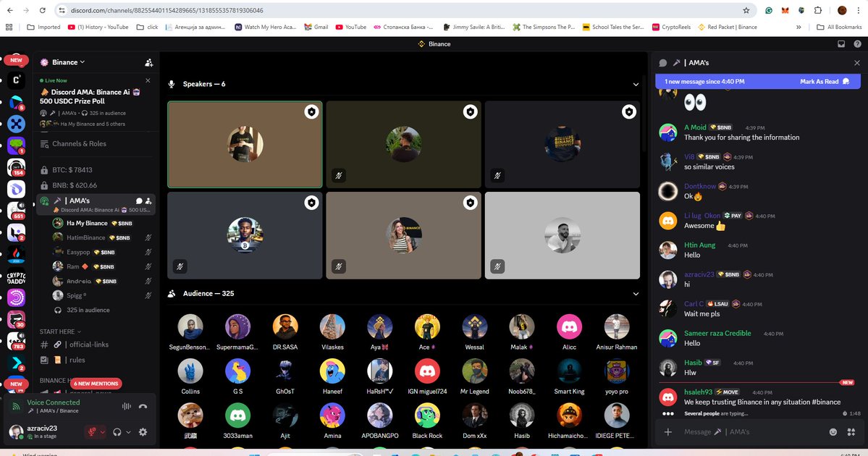The image size is (868, 456).
Task: Open the rules channel
Action: coord(77,360)
